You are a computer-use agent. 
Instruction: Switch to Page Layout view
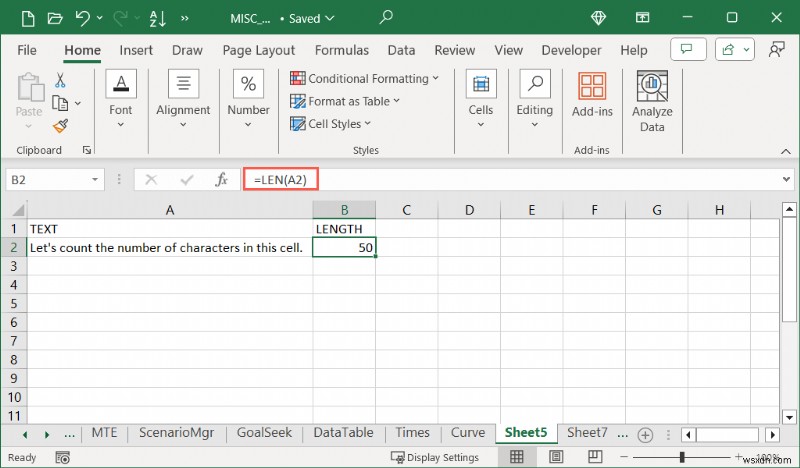556,456
